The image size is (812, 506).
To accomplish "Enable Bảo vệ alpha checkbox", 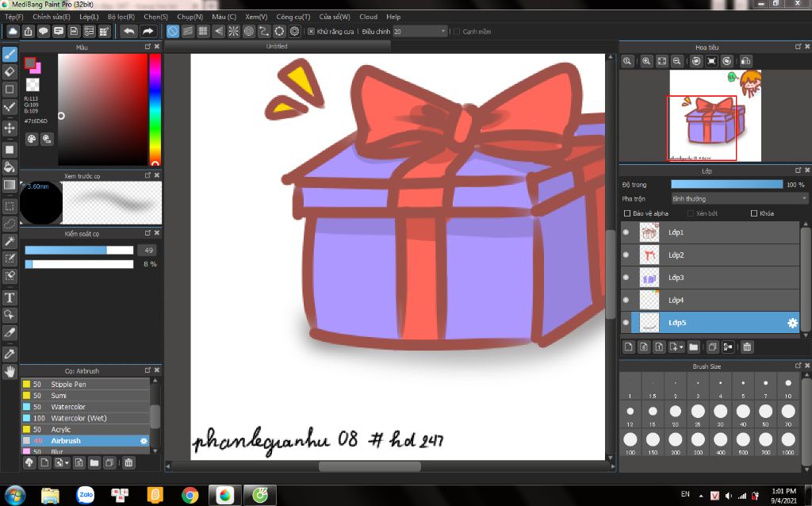I will pos(627,213).
